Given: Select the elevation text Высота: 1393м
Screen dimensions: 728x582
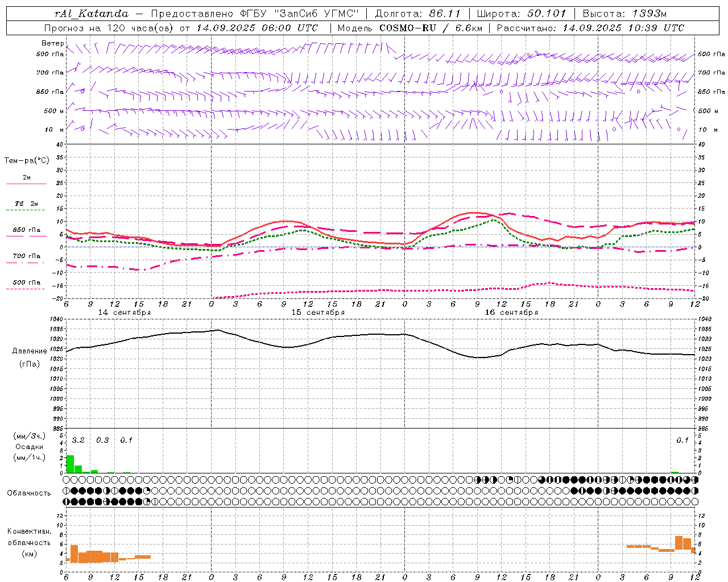Looking at the screenshot, I should click(624, 14).
